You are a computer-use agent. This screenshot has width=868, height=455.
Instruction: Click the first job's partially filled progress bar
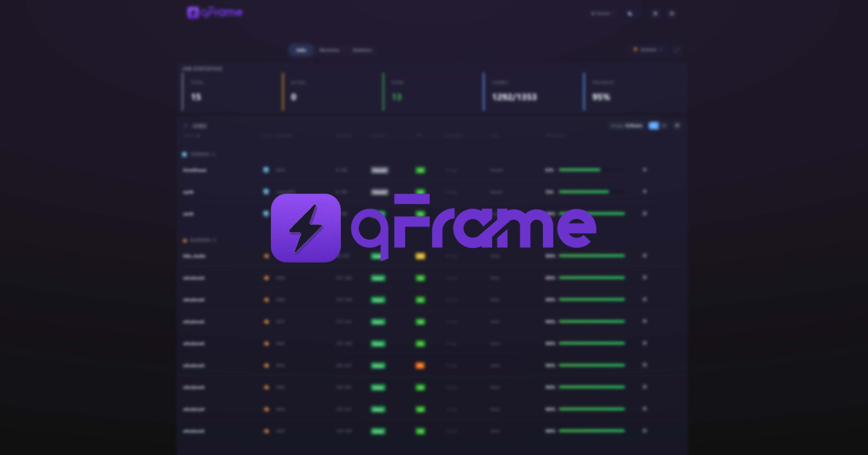click(x=592, y=170)
